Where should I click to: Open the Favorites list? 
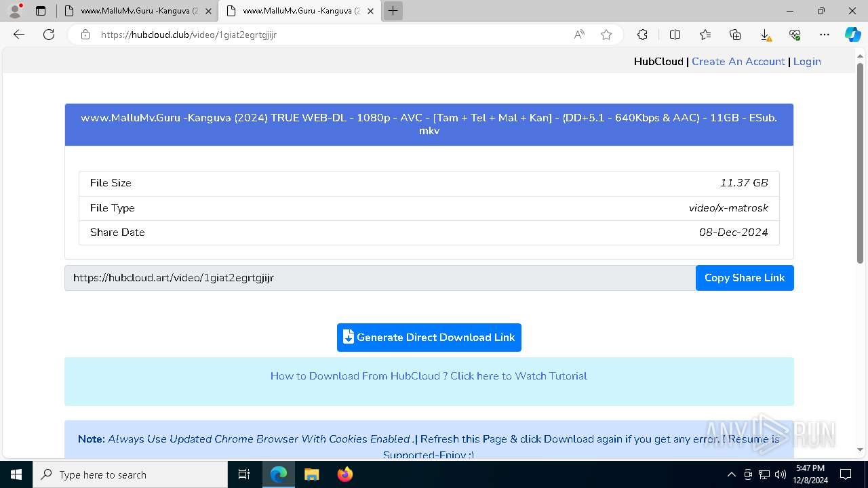(x=705, y=35)
